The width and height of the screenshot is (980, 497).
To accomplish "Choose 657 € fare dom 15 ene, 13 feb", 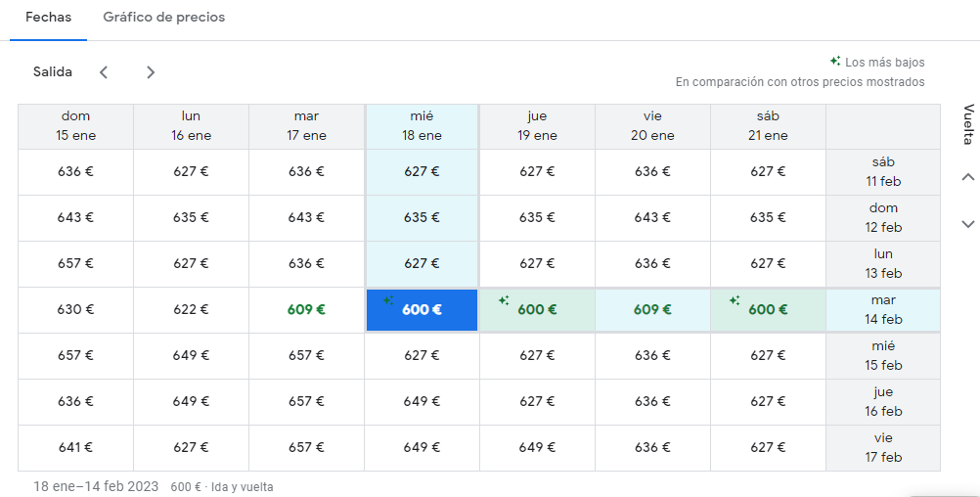I will pos(75,264).
